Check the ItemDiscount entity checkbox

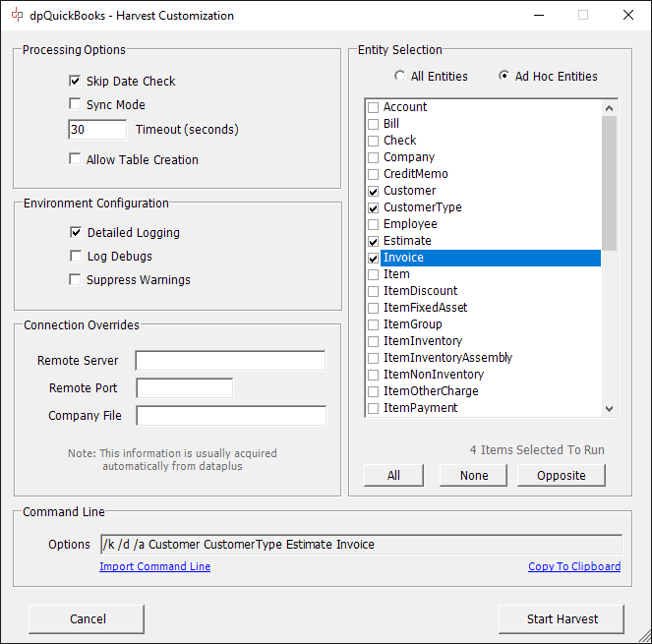[x=374, y=291]
